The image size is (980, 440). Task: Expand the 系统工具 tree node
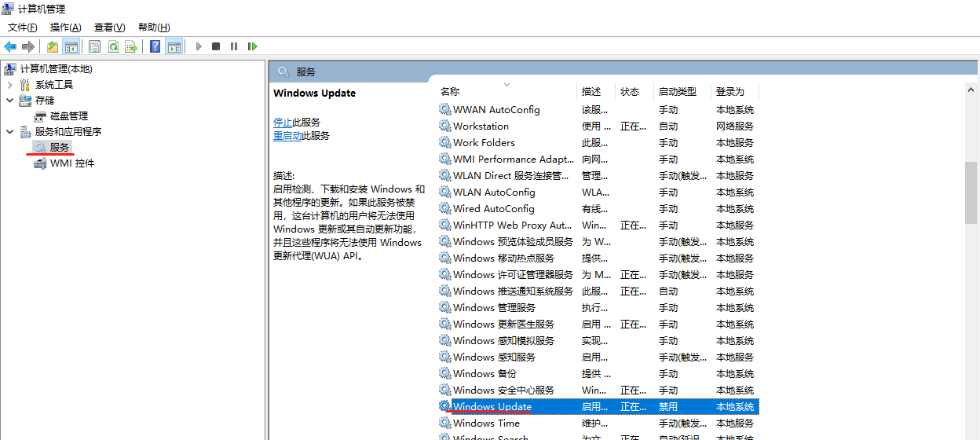(9, 84)
